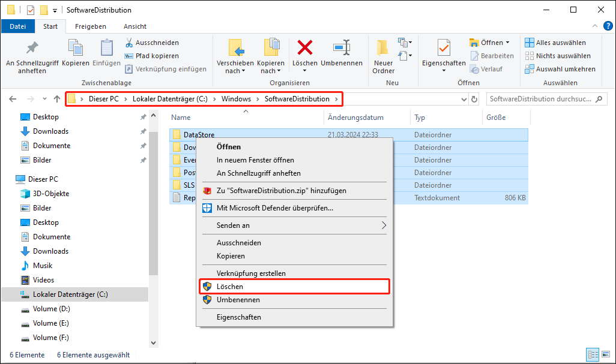Screen dimensions: 616x364
Task: Switch to details view in status bar
Action: (593, 354)
